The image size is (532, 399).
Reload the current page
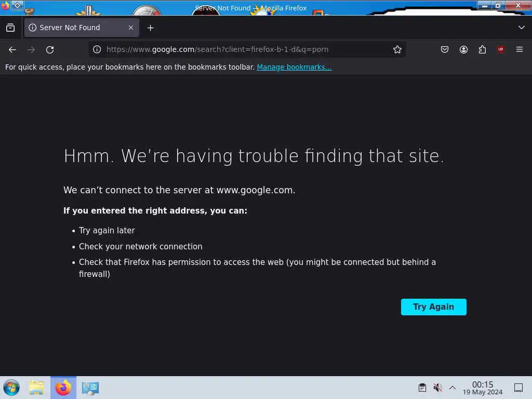click(50, 50)
